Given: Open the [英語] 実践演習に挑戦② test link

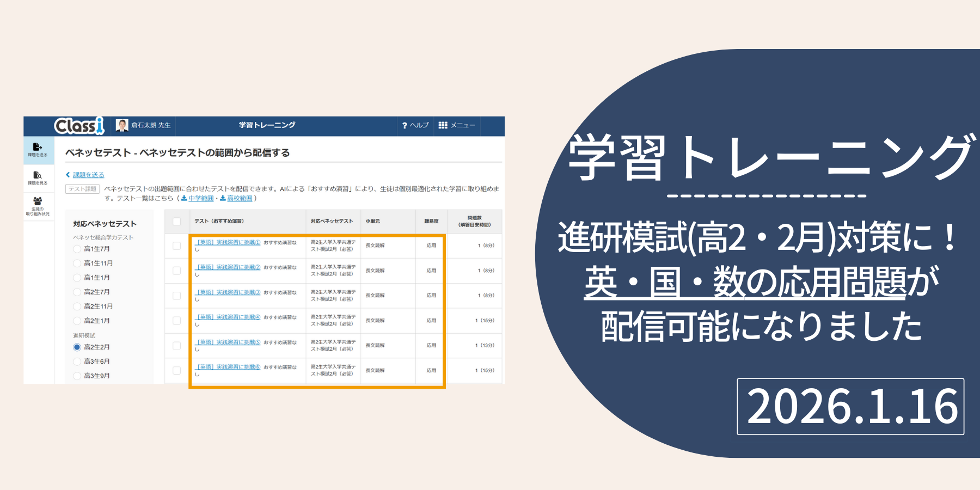Looking at the screenshot, I should point(228,267).
